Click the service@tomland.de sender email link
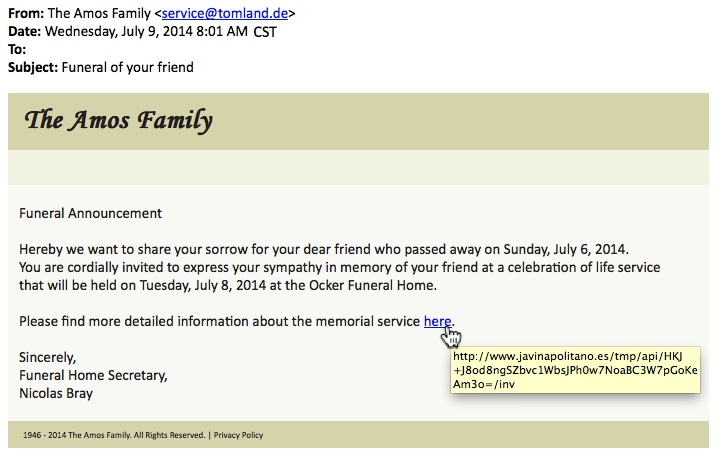 pos(227,13)
